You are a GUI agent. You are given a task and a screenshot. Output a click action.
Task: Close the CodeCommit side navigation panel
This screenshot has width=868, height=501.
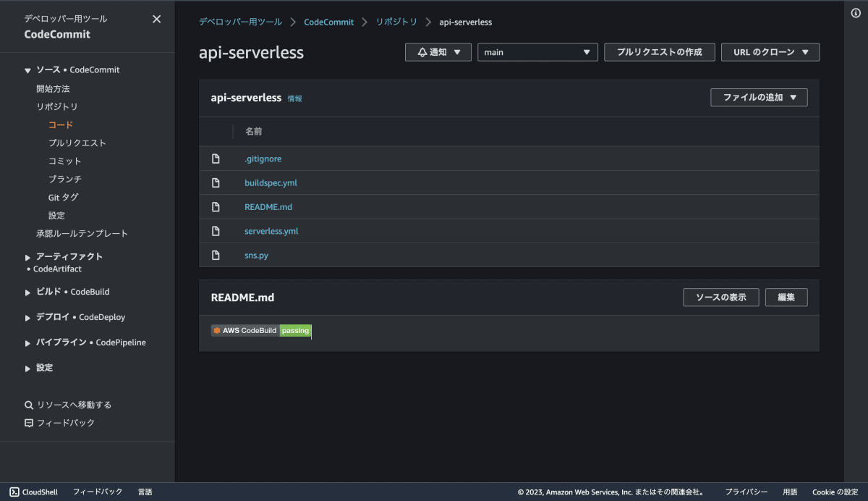tap(156, 20)
